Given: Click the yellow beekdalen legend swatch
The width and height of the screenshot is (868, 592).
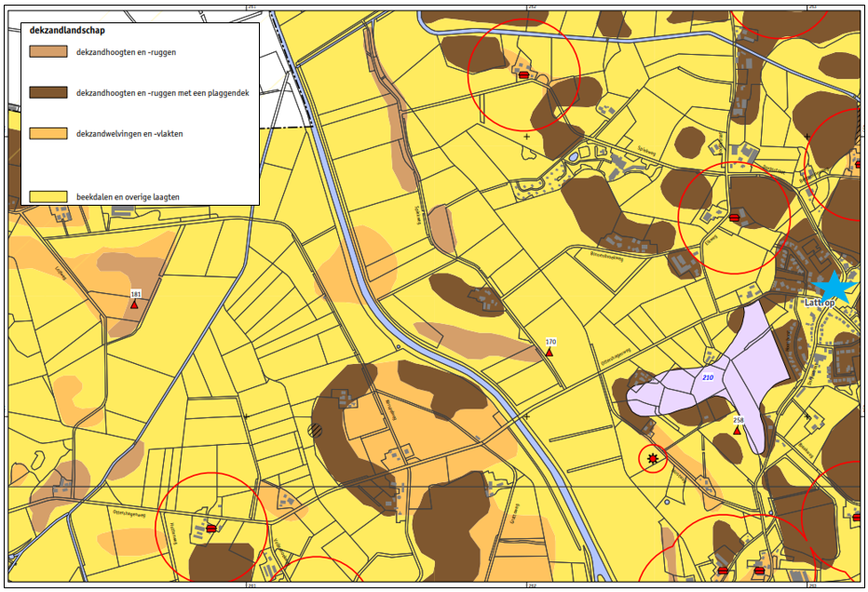Looking at the screenshot, I should pos(48,196).
